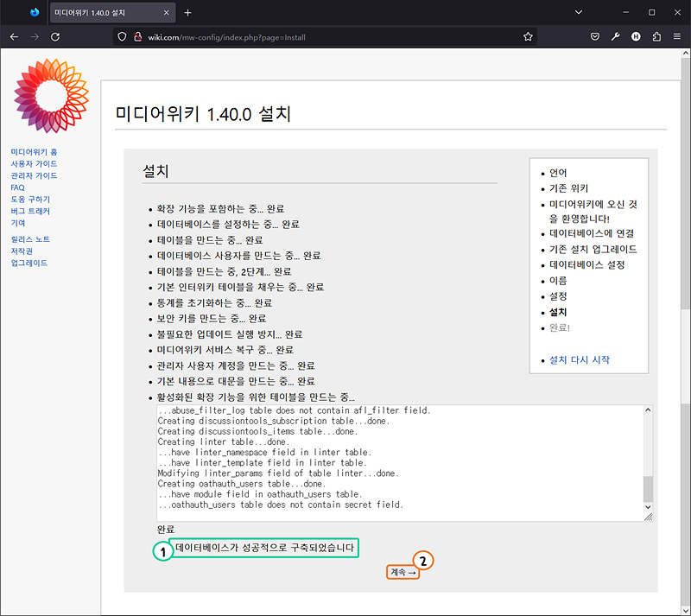Open the tracking protection shield icon
The width and height of the screenshot is (691, 616).
(122, 37)
